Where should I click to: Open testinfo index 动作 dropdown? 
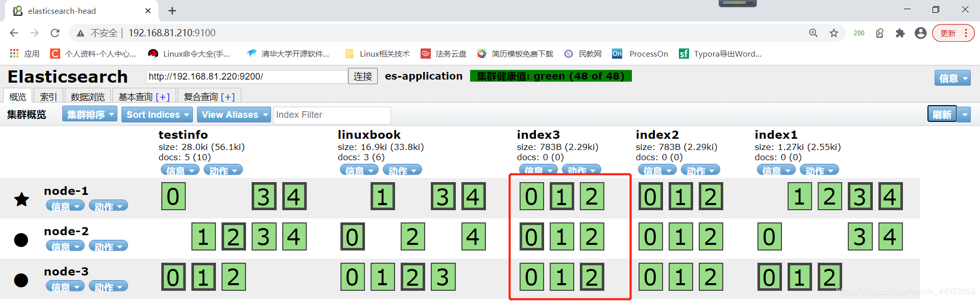[x=223, y=170]
